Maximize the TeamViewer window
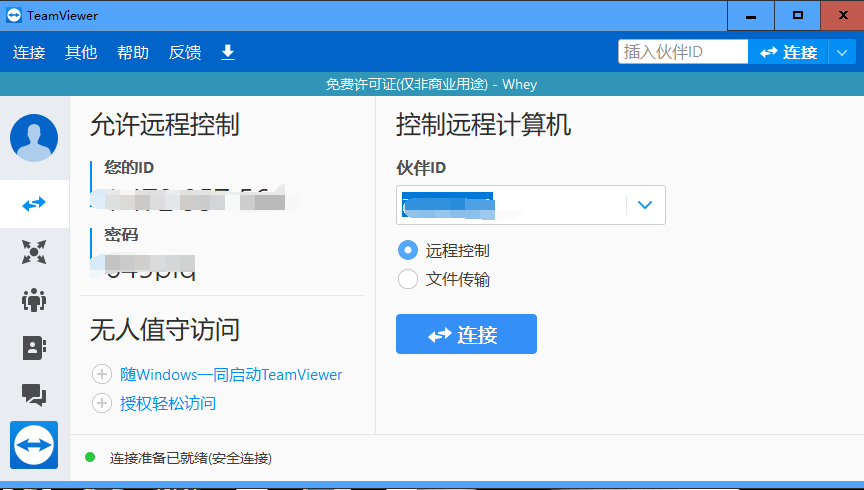Screen dimensions: 864x490 [x=797, y=15]
